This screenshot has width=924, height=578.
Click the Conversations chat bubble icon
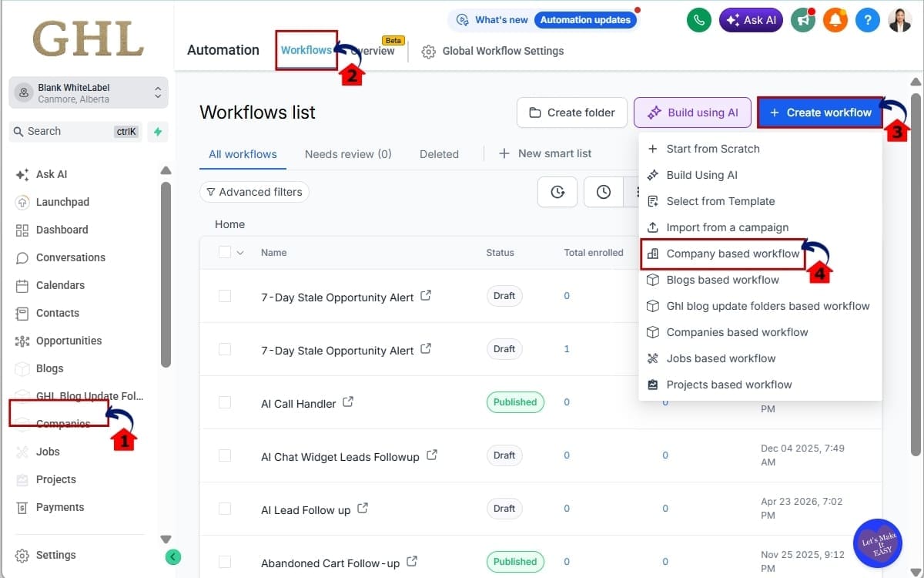pos(22,257)
